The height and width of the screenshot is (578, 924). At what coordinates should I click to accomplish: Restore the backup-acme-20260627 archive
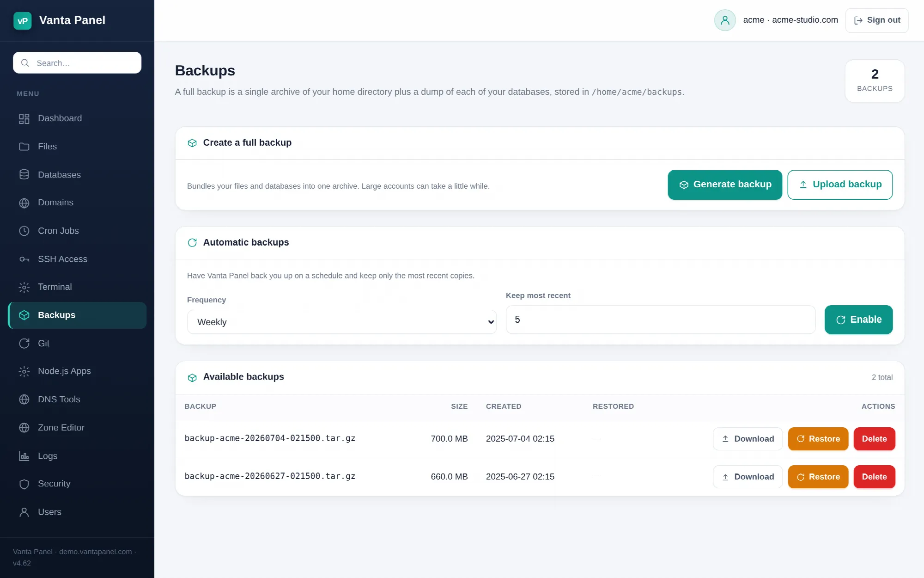818,477
